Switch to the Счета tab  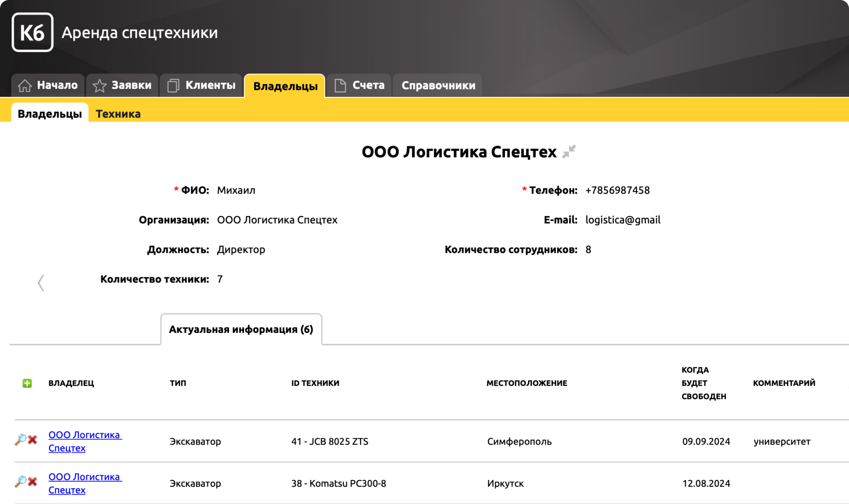coord(359,85)
